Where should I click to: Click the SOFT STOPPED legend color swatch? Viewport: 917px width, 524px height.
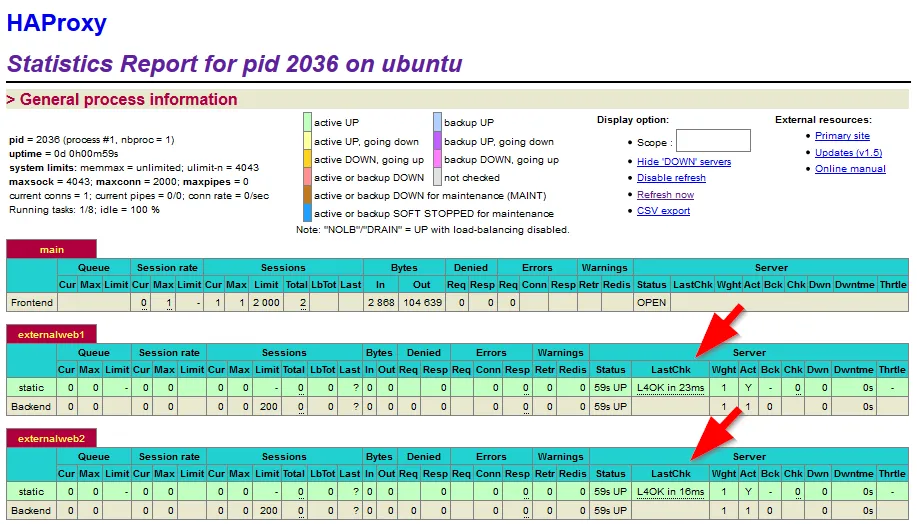pyautogui.click(x=308, y=213)
